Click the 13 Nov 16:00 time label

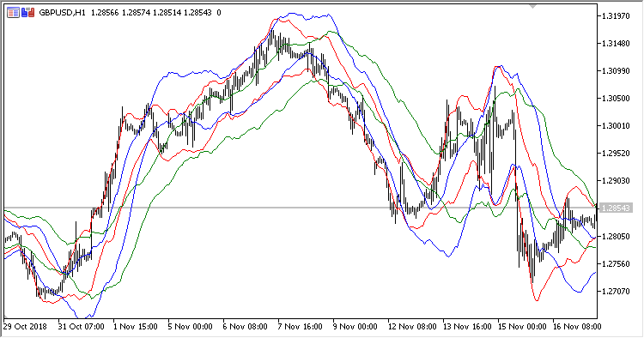pyautogui.click(x=467, y=327)
